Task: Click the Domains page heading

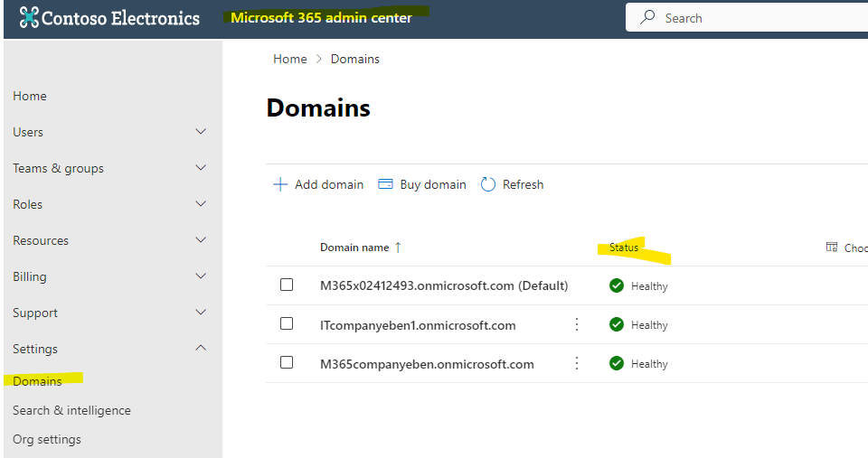Action: [x=318, y=107]
